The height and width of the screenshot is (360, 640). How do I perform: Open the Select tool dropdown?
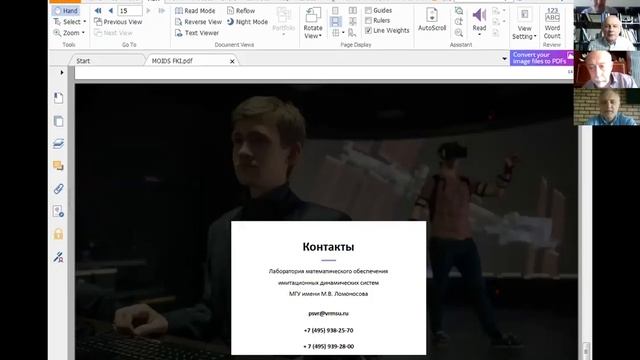click(84, 22)
